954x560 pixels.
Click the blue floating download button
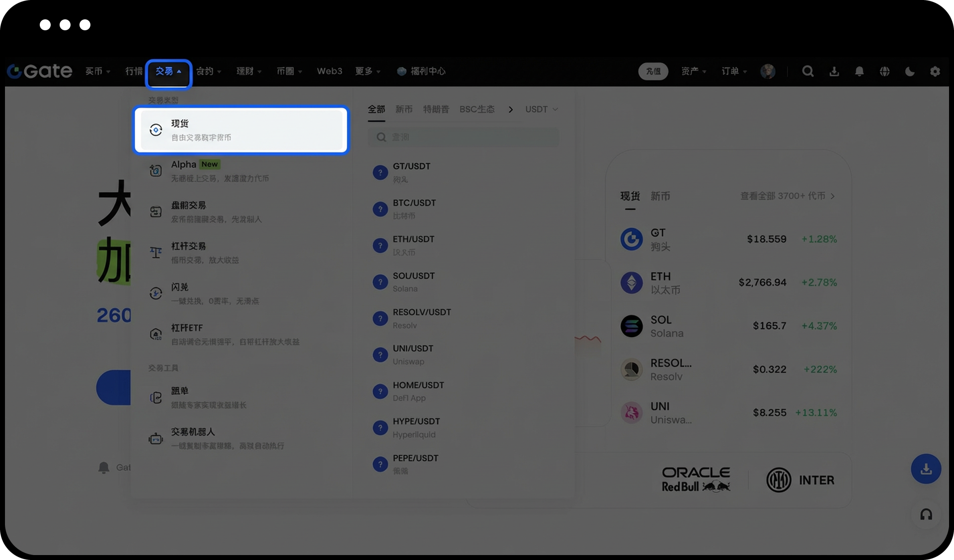926,469
